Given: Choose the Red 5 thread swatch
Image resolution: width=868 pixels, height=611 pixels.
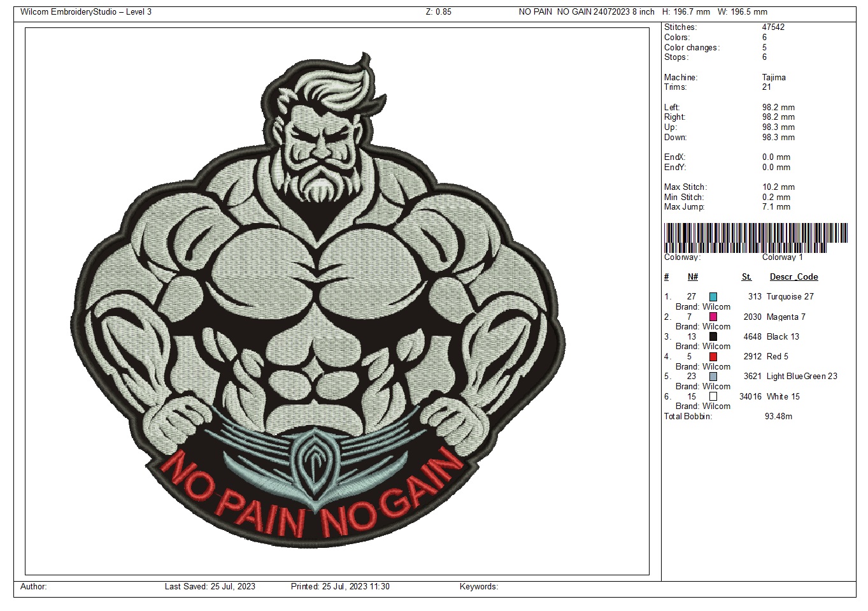Looking at the screenshot, I should click(713, 357).
